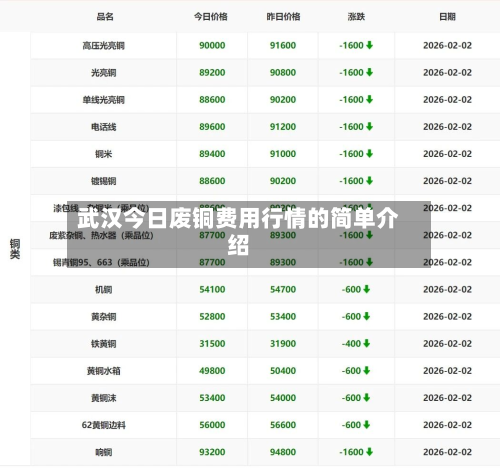Click the 涨跌 column header

(x=356, y=17)
